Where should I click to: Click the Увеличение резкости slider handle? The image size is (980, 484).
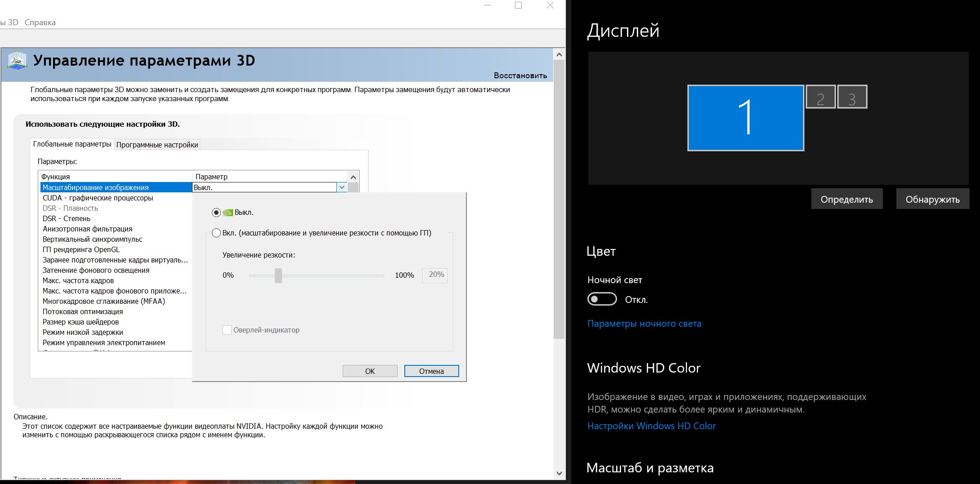pos(278,275)
